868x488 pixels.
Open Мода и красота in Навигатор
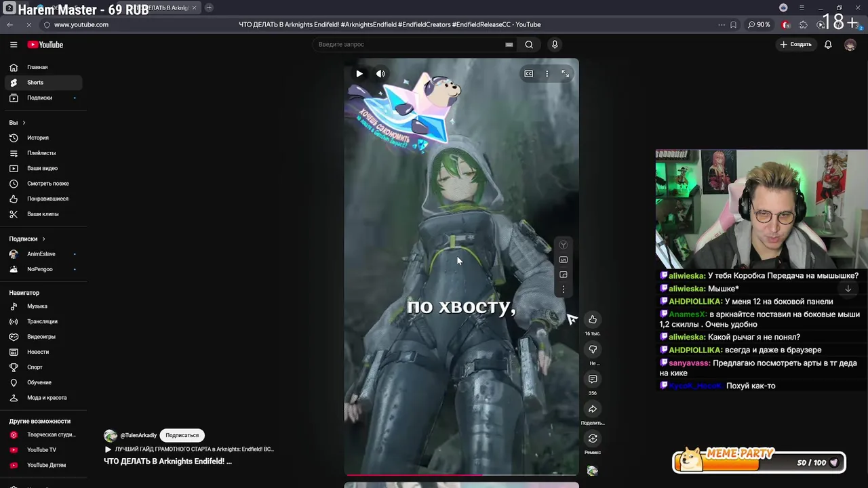[43, 398]
